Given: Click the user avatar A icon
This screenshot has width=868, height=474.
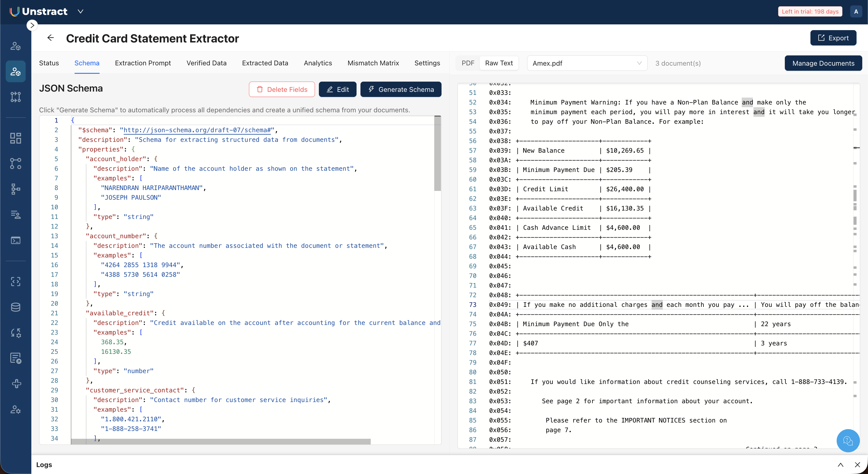Looking at the screenshot, I should 856,11.
